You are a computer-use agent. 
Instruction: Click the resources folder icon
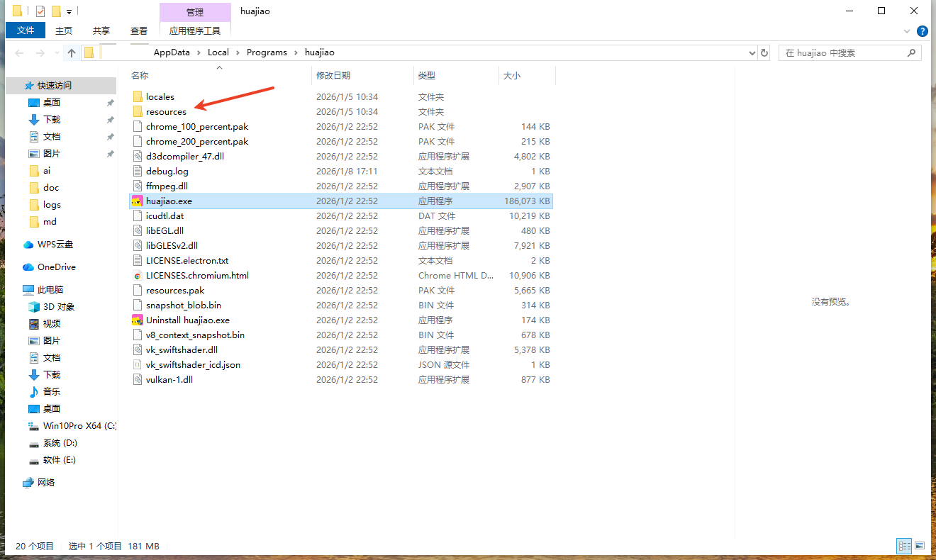(x=138, y=112)
